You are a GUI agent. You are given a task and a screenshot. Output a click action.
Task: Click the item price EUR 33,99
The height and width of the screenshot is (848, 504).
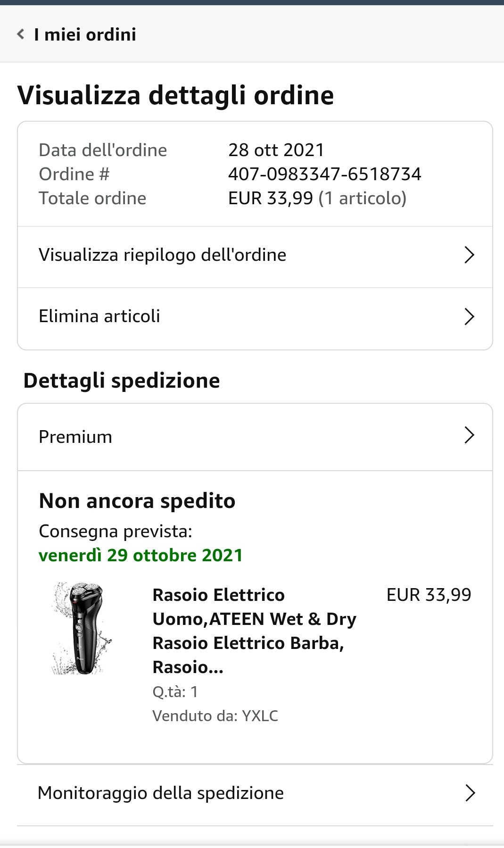tap(429, 595)
